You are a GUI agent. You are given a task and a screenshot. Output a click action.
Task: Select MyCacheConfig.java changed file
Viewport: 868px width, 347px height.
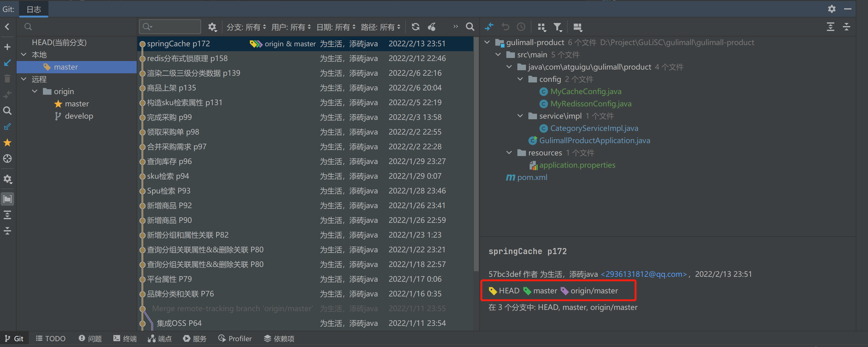pyautogui.click(x=586, y=91)
